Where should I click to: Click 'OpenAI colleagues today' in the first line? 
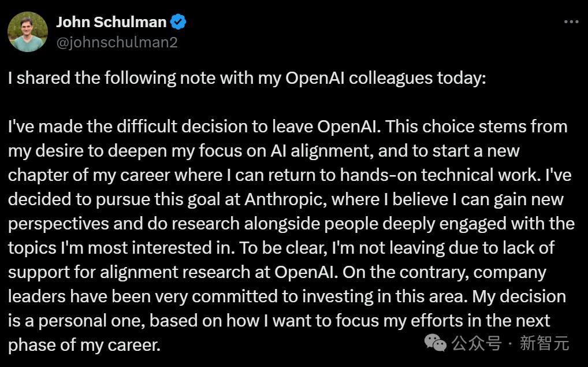(x=385, y=78)
